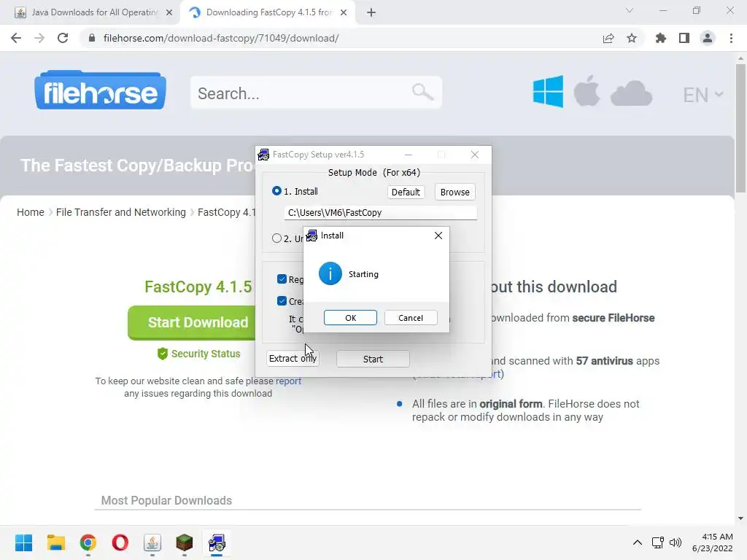Click the network tray icon
This screenshot has height=560, width=747.
658,542
